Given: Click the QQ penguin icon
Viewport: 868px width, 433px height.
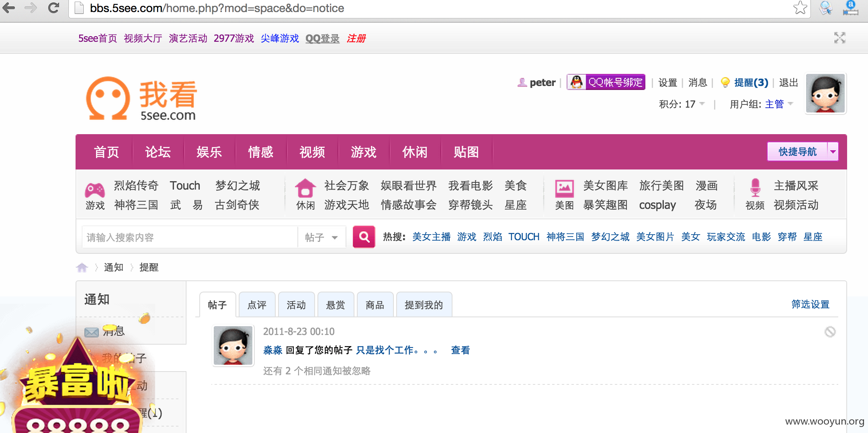Looking at the screenshot, I should [x=577, y=82].
